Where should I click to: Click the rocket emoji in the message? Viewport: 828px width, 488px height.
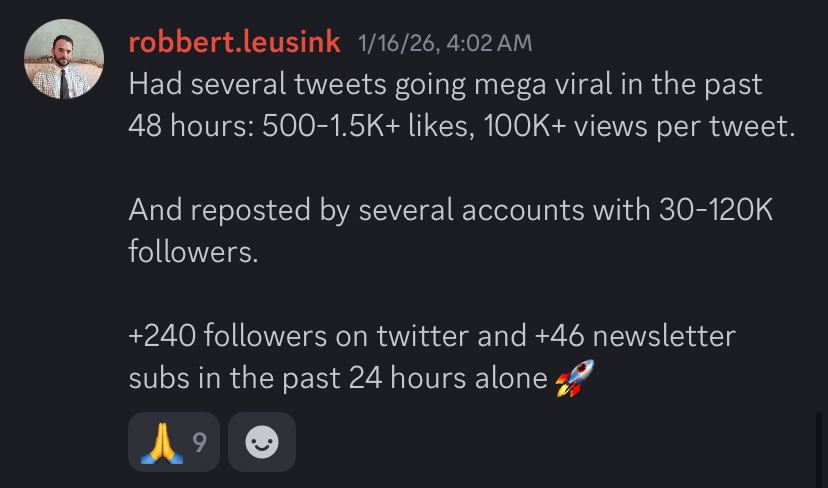[x=574, y=379]
